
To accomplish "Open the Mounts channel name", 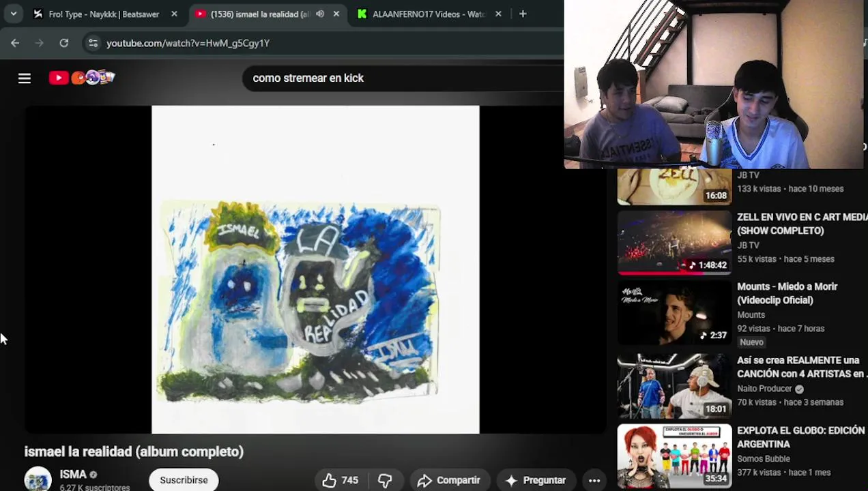I will pos(751,314).
